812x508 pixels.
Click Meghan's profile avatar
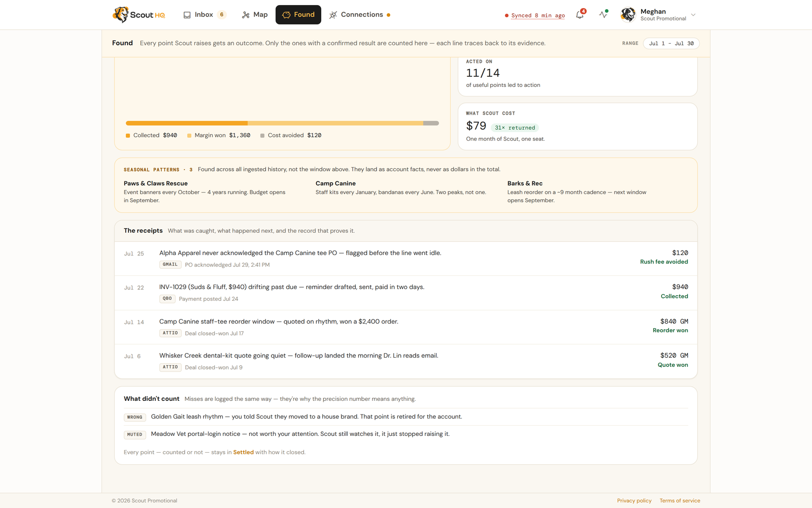628,15
